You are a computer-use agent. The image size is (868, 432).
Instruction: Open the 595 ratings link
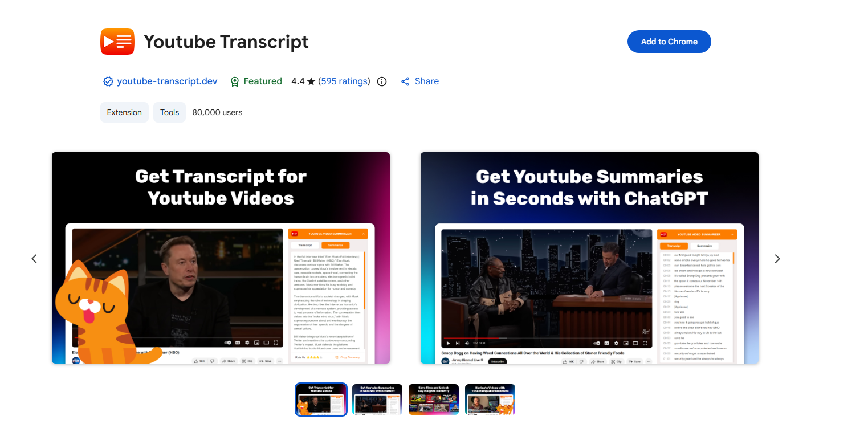(x=345, y=81)
